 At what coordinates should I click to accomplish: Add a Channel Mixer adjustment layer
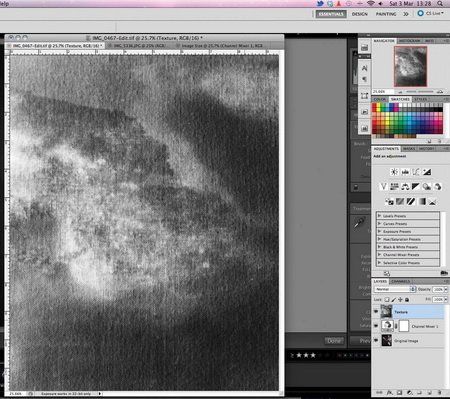(438, 187)
